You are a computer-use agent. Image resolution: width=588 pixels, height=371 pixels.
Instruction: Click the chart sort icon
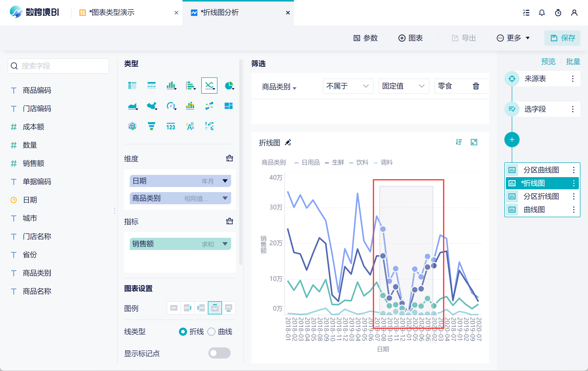pyautogui.click(x=459, y=142)
